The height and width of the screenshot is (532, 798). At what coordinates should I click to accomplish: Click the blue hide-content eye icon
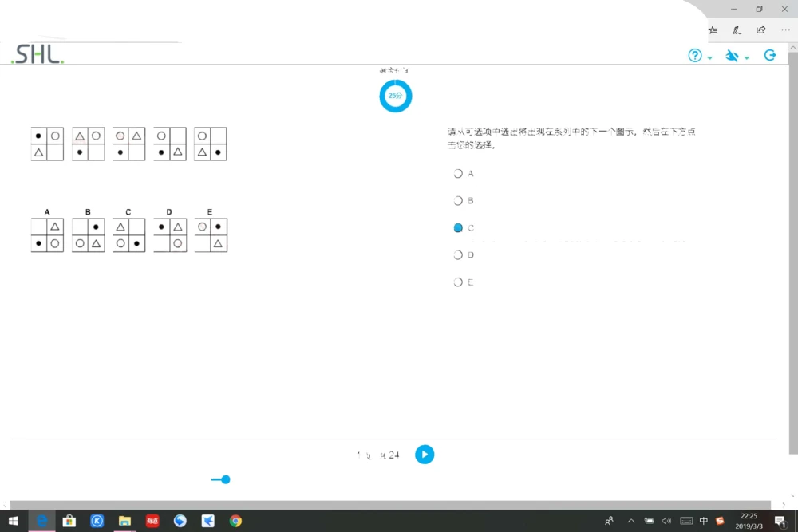coord(733,55)
